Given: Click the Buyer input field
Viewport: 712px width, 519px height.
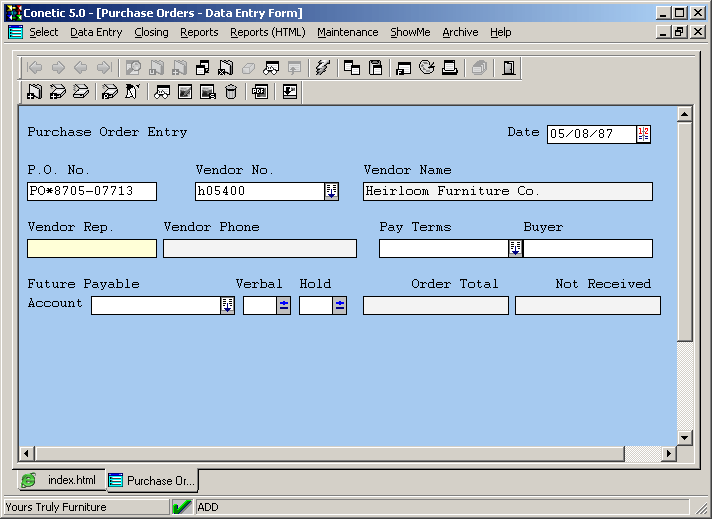Looking at the screenshot, I should pos(588,249).
